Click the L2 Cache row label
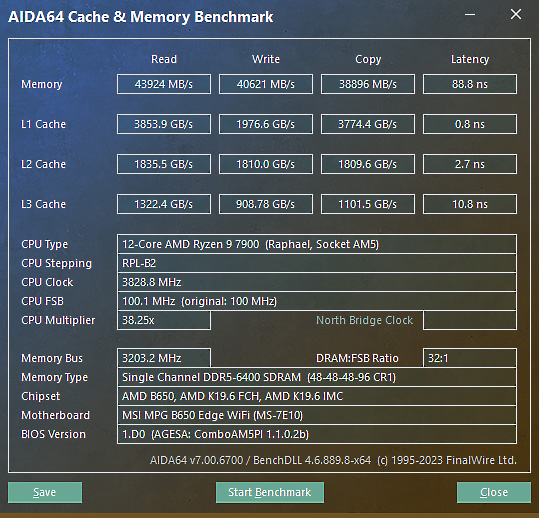This screenshot has height=518, width=539. pyautogui.click(x=43, y=164)
